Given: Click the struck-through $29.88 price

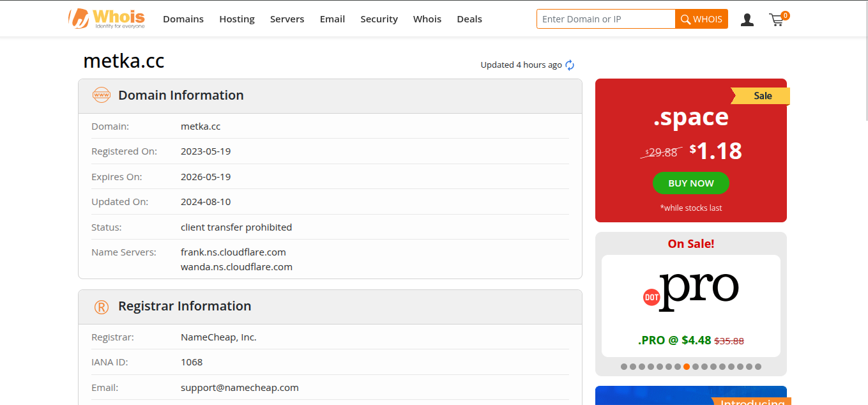Looking at the screenshot, I should click(x=661, y=153).
